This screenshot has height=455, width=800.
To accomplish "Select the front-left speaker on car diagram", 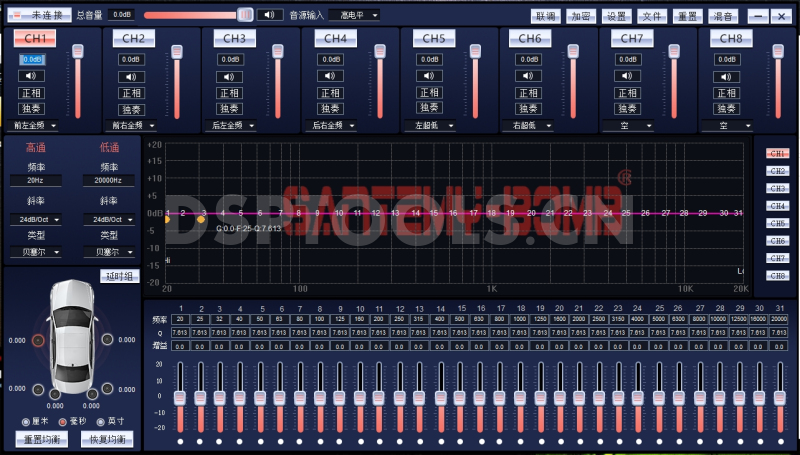I will (38, 340).
